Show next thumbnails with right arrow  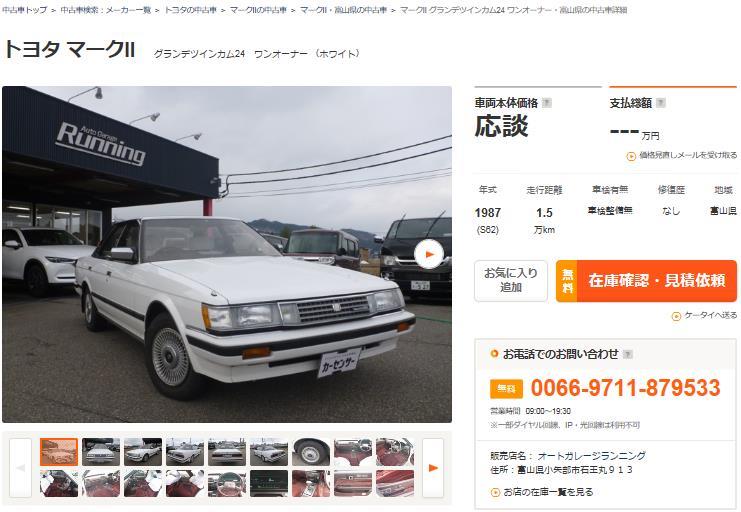click(x=433, y=468)
